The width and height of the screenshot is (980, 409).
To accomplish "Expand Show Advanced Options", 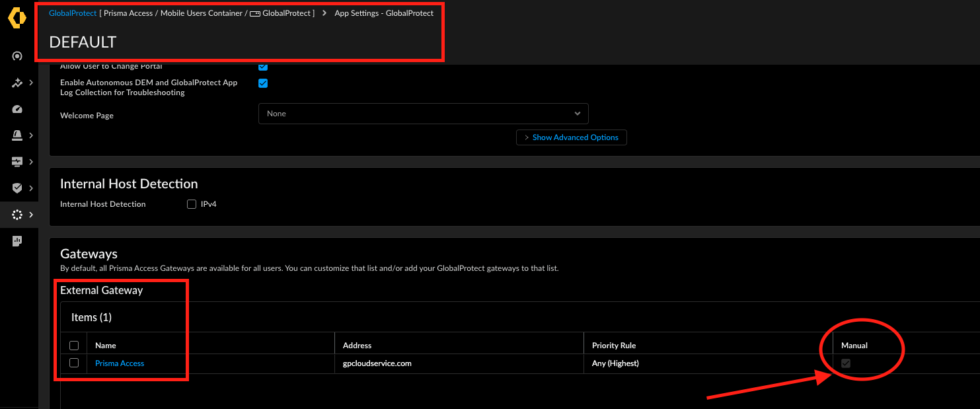I will pyautogui.click(x=571, y=137).
